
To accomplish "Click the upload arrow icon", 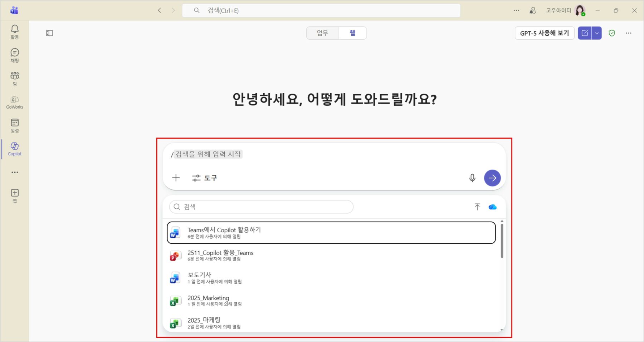I will click(477, 207).
